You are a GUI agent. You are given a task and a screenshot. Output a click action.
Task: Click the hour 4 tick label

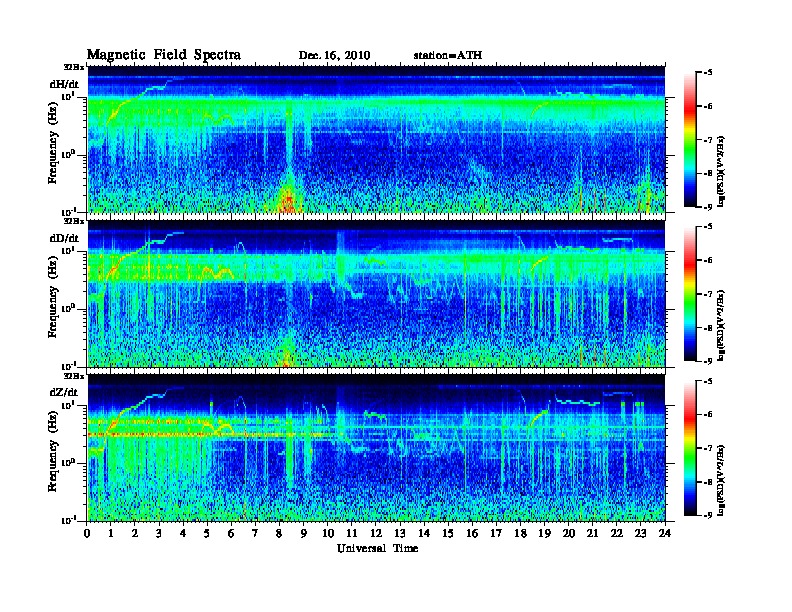point(183,533)
